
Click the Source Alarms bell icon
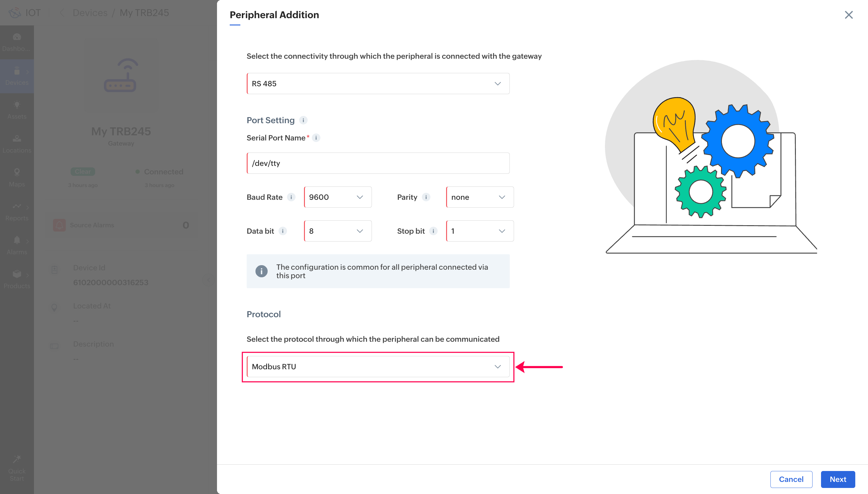(59, 225)
